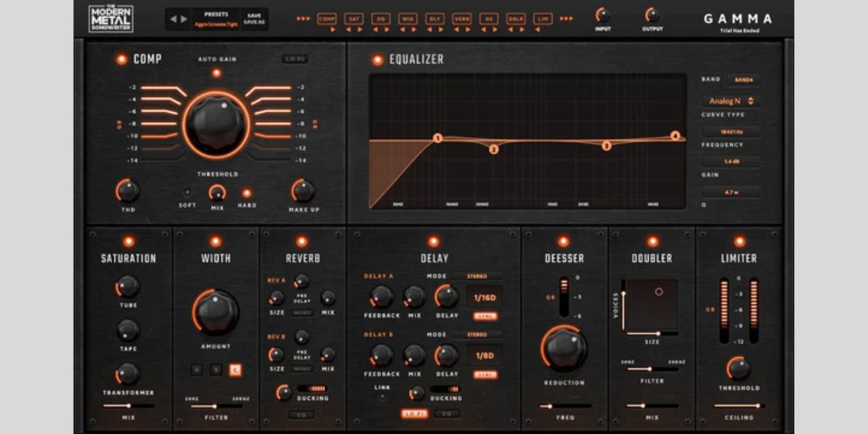Image resolution: width=868 pixels, height=434 pixels.
Task: Toggle the Delay LO FI button
Action: [414, 414]
